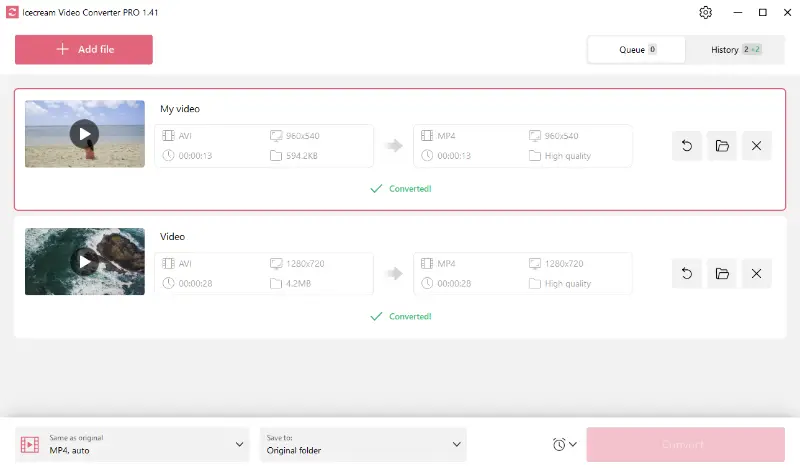Play the My video beach thumbnail
This screenshot has width=800, height=472.
[x=84, y=134]
